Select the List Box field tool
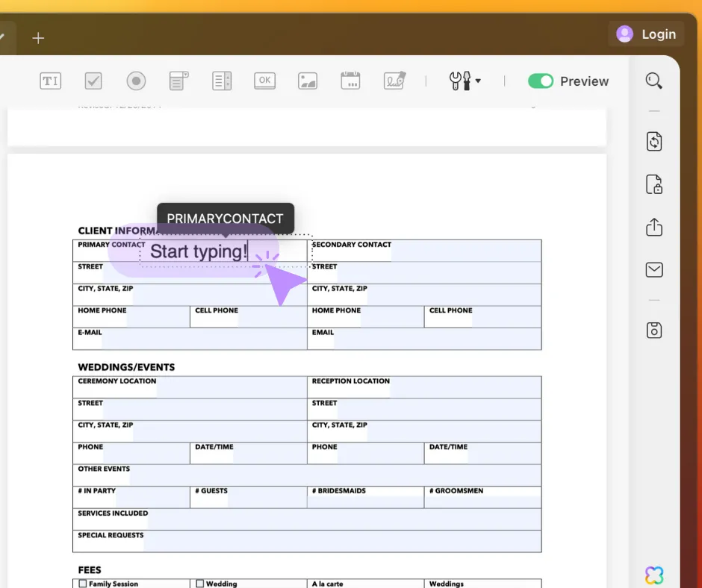Screen dimensions: 702x588 pyautogui.click(x=221, y=81)
